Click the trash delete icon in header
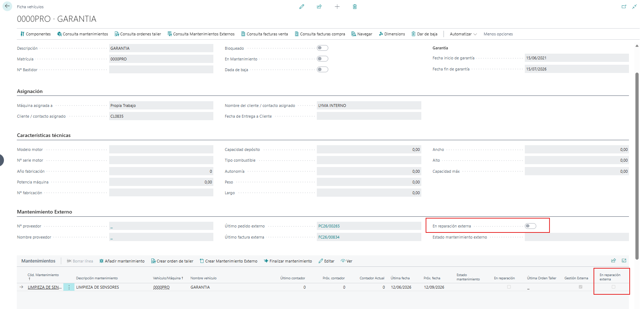This screenshot has width=644, height=309. [355, 6]
